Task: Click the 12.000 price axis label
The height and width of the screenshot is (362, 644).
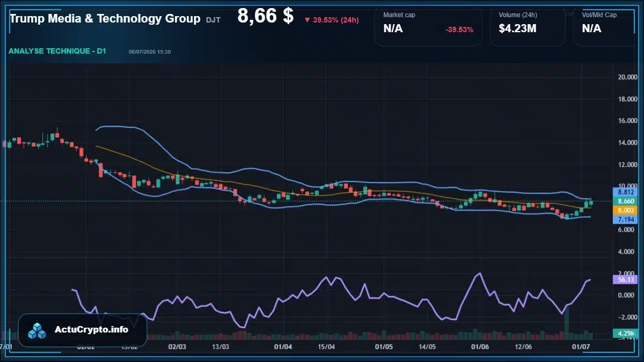Action: (x=627, y=164)
